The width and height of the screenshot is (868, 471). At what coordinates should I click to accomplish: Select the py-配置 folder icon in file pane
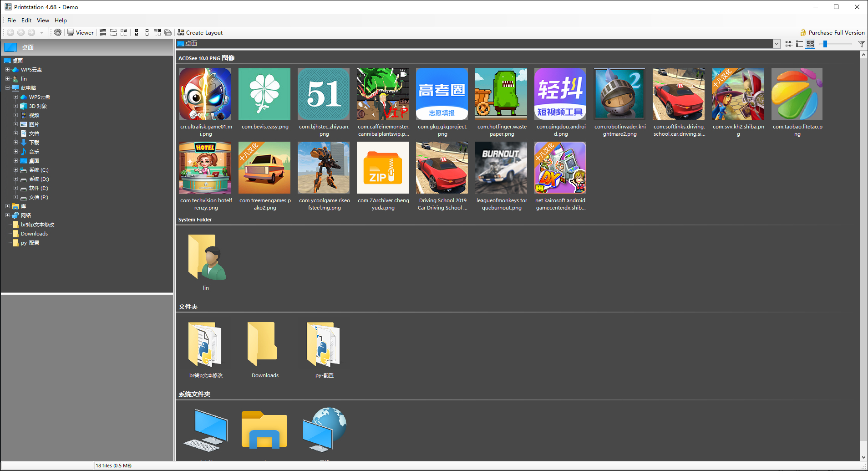[x=324, y=344]
